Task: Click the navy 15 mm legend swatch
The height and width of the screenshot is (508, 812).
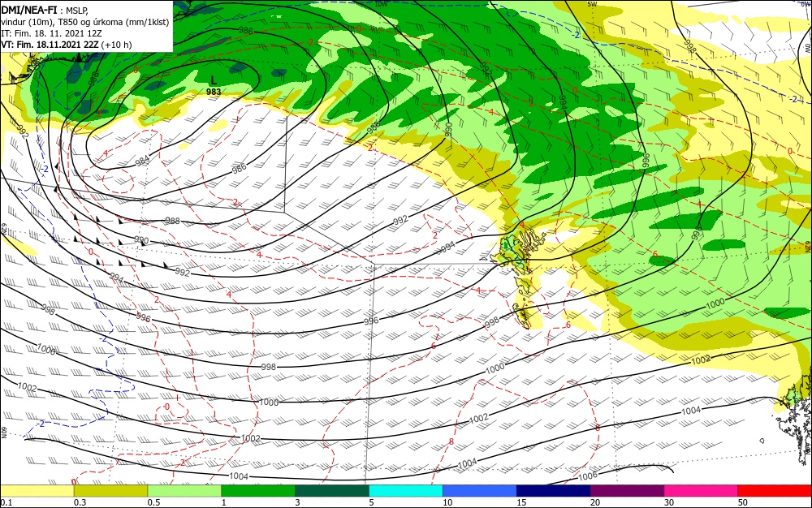Action: coord(553,491)
